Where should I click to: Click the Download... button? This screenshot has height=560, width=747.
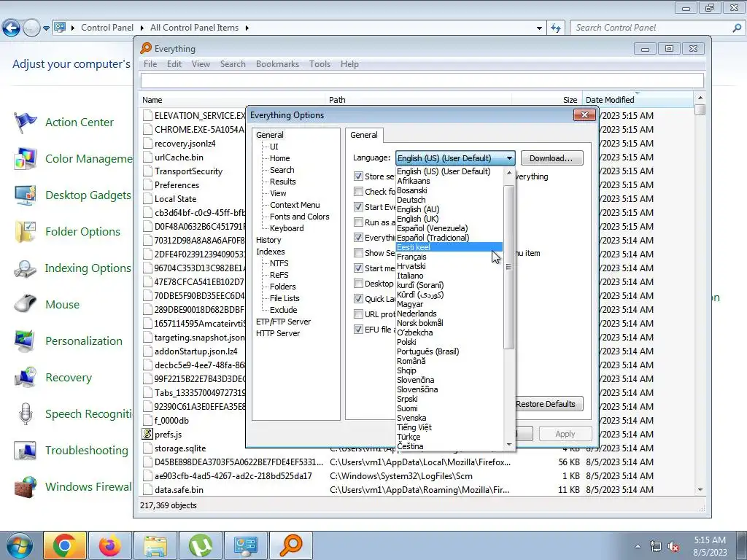point(551,158)
